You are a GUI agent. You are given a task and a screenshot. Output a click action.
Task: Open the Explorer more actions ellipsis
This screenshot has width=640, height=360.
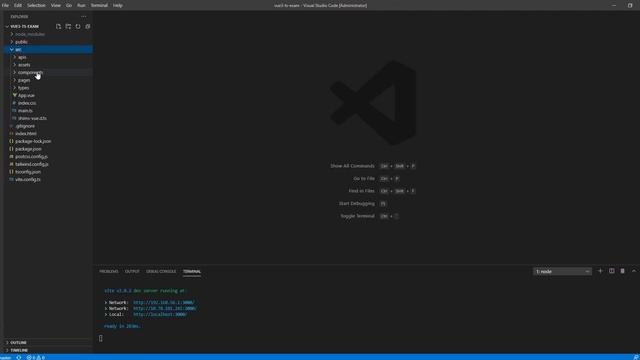click(84, 17)
